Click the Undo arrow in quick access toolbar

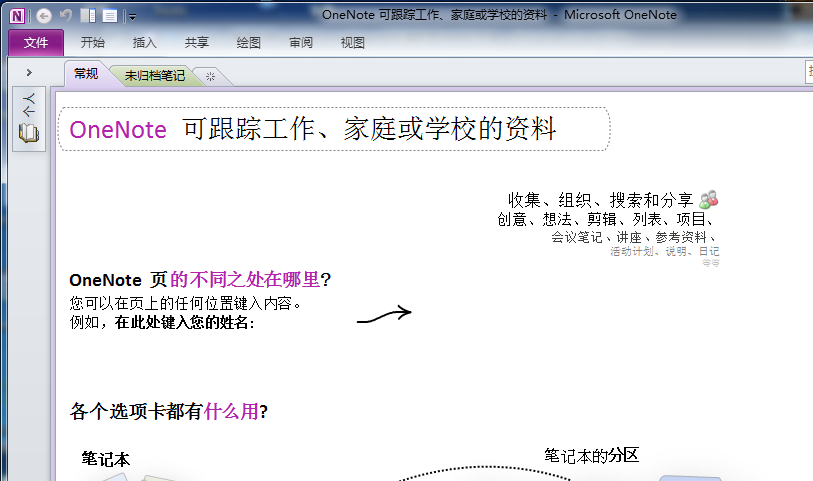pyautogui.click(x=66, y=15)
